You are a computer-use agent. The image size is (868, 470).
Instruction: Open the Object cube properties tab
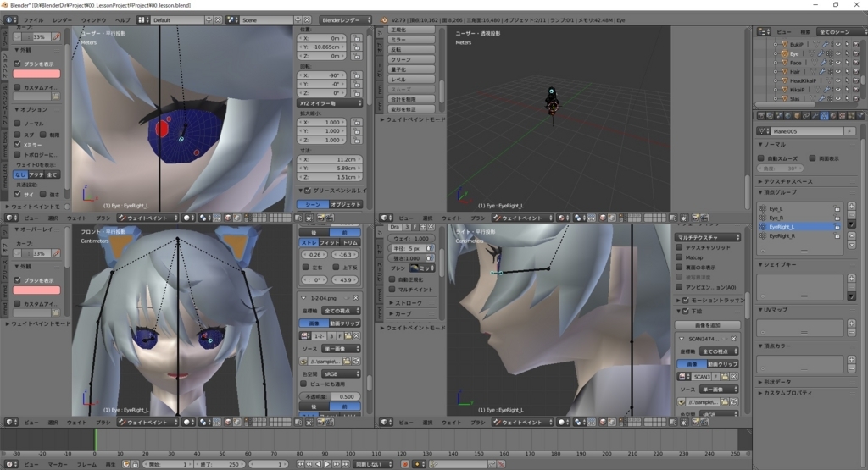click(x=797, y=115)
